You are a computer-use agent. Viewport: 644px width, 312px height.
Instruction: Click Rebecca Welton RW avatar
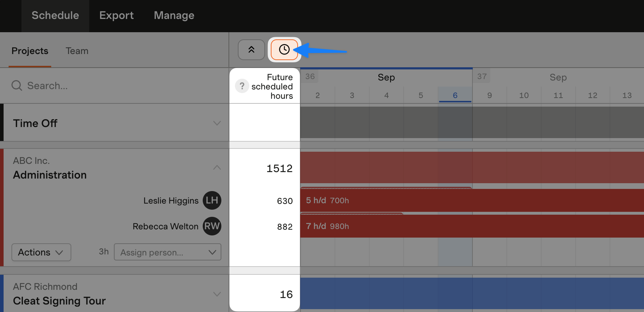click(212, 226)
